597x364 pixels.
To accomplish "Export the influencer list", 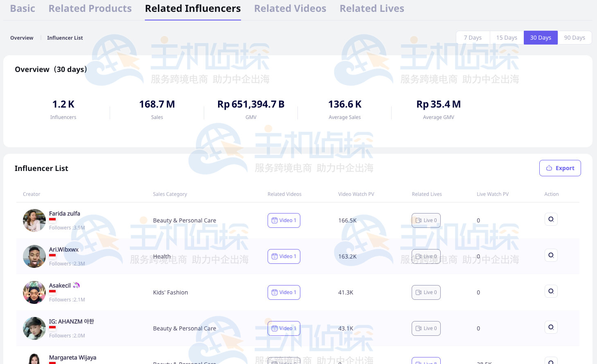I will pyautogui.click(x=560, y=168).
